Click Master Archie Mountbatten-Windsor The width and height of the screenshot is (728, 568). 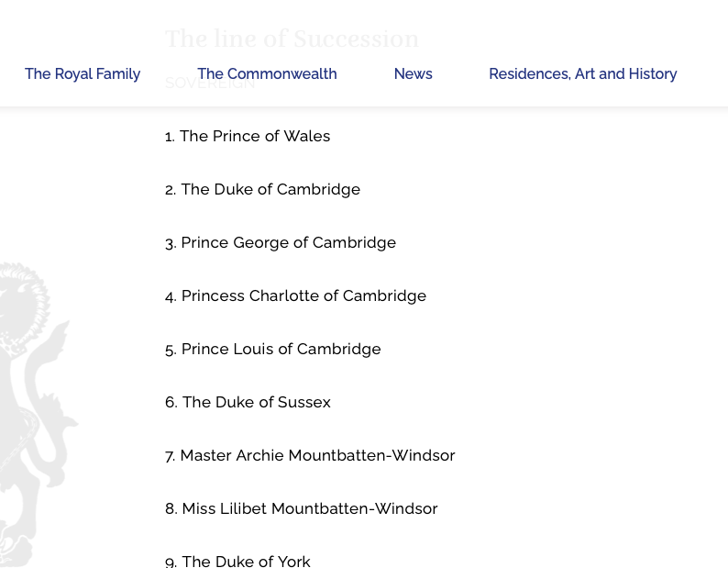(317, 456)
